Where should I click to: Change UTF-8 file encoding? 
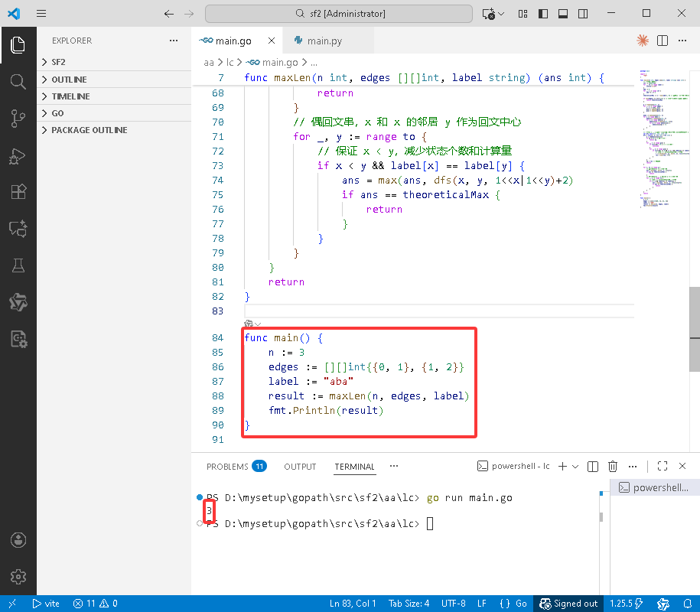[453, 604]
